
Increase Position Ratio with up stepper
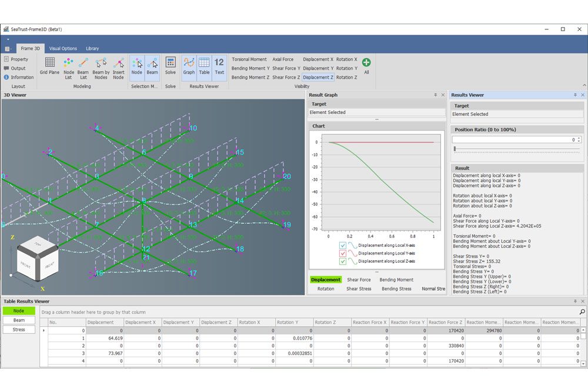coord(579,138)
